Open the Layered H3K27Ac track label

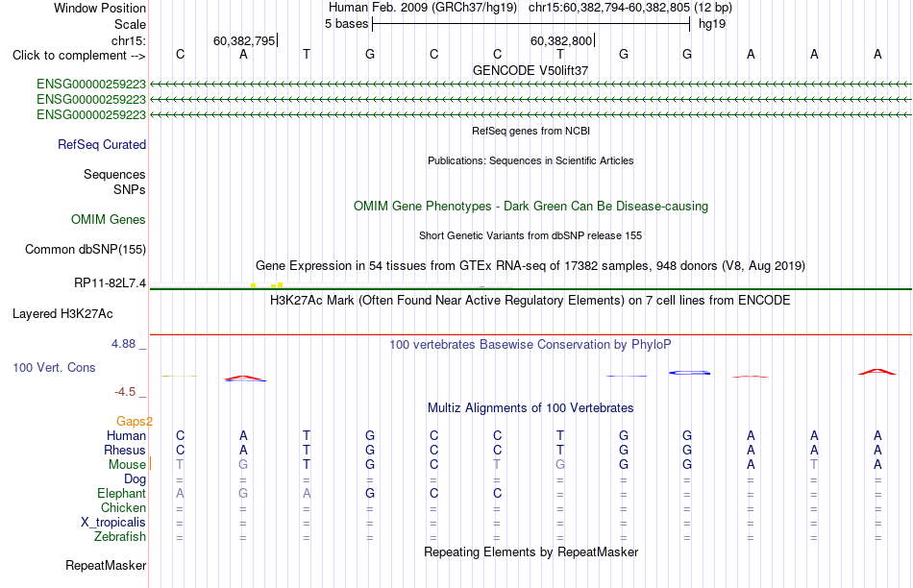click(x=62, y=314)
